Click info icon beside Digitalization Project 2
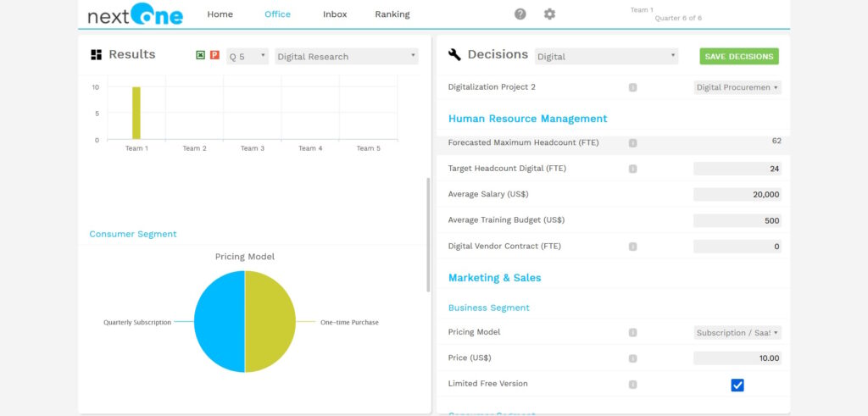 pyautogui.click(x=632, y=87)
